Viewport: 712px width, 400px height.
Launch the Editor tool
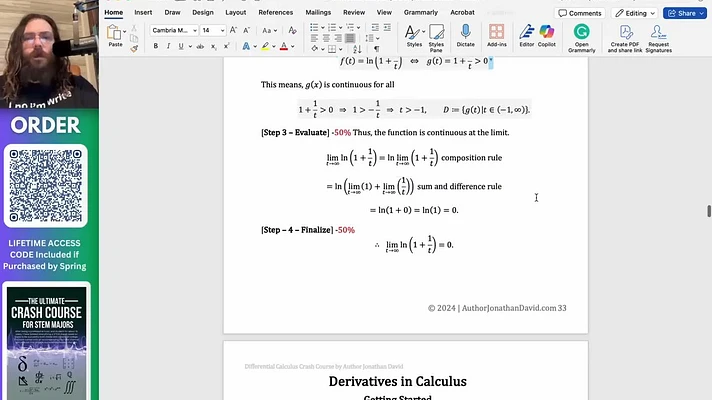[527, 36]
